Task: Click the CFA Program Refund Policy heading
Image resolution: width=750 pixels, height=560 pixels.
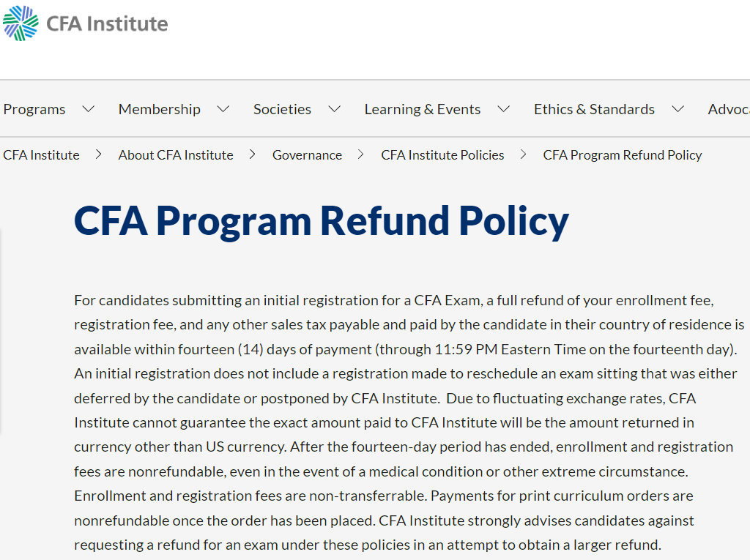Action: (321, 220)
